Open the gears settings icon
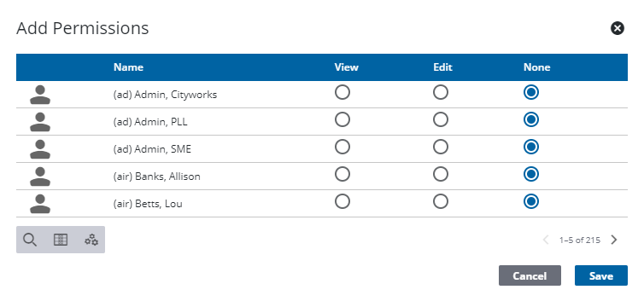 [91, 240]
